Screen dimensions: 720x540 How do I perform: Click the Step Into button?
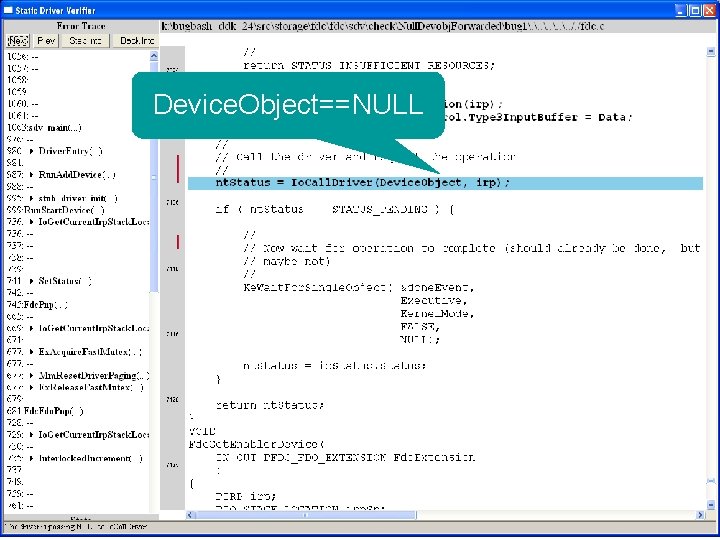(x=85, y=40)
